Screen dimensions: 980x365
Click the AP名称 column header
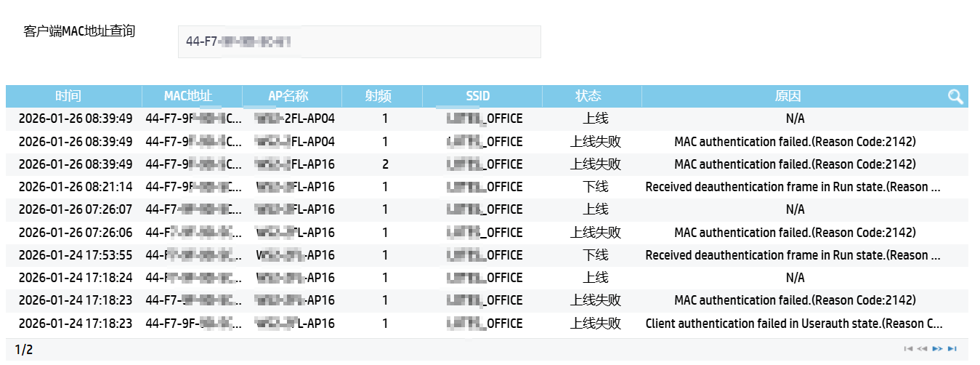click(x=288, y=96)
